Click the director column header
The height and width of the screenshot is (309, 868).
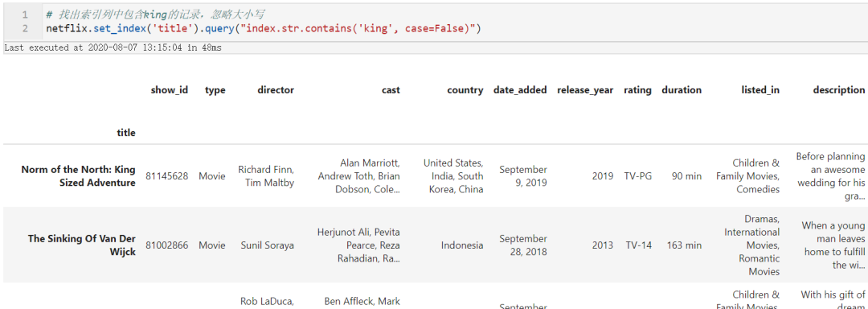pyautogui.click(x=276, y=89)
